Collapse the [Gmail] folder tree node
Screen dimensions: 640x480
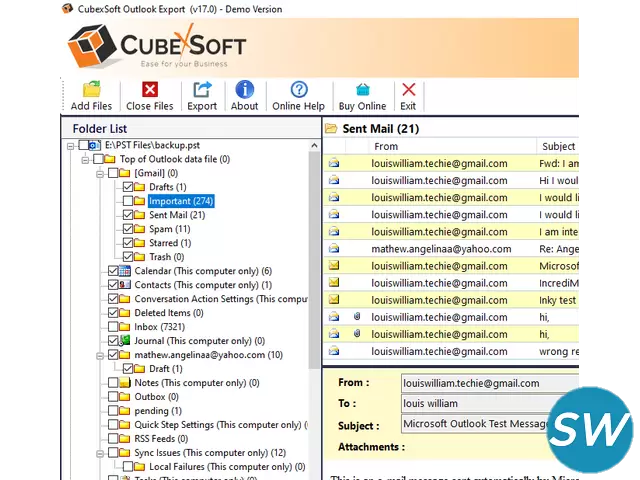click(100, 173)
